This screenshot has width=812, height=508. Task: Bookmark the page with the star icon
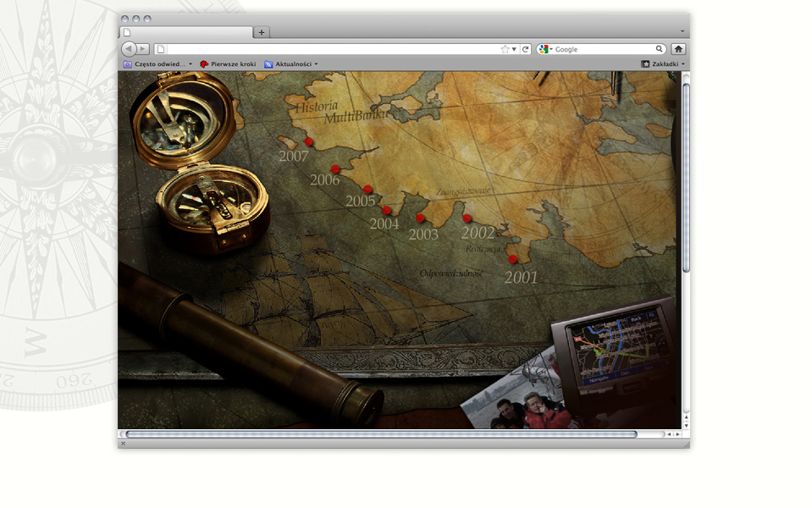(x=505, y=49)
